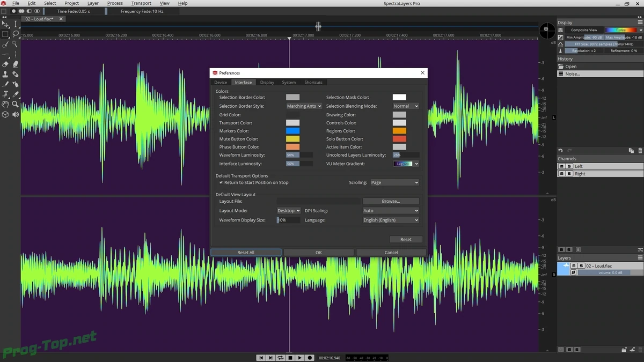Click the trash icon in History panel
Screen dimensions: 644x362
[x=640, y=151]
